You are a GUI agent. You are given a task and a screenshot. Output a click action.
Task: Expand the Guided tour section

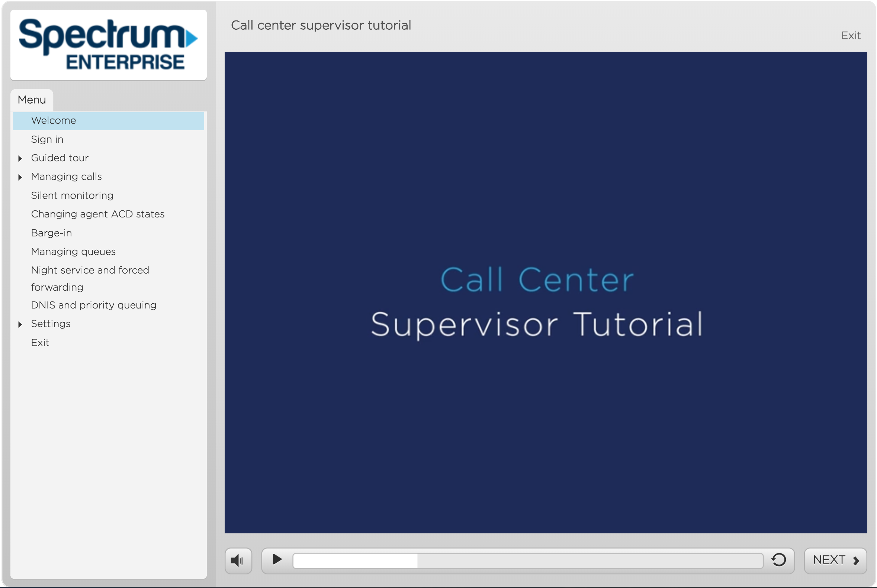(x=20, y=159)
